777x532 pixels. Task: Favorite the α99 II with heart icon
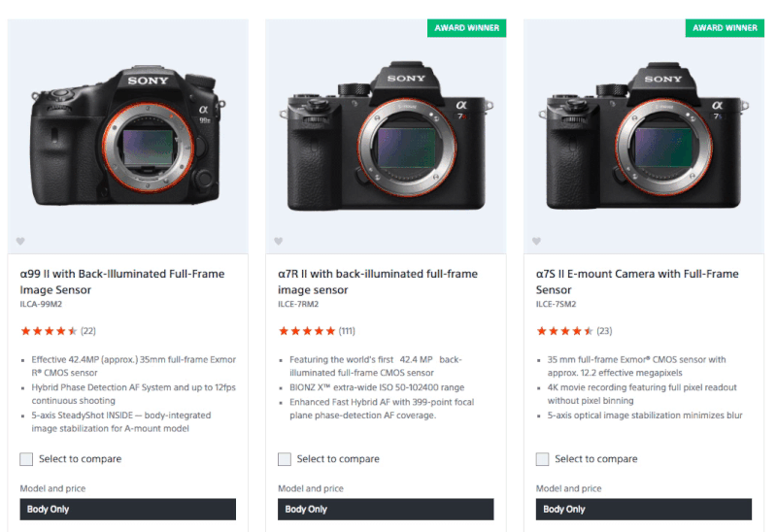pos(20,242)
